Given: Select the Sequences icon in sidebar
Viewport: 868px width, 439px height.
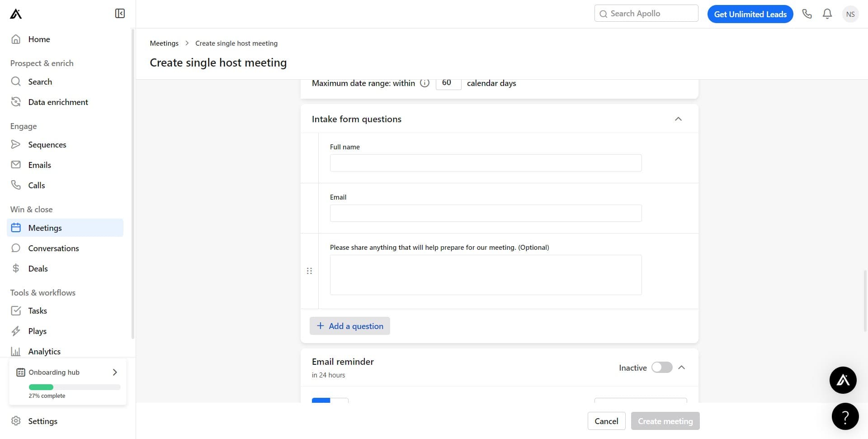Looking at the screenshot, I should (x=16, y=144).
